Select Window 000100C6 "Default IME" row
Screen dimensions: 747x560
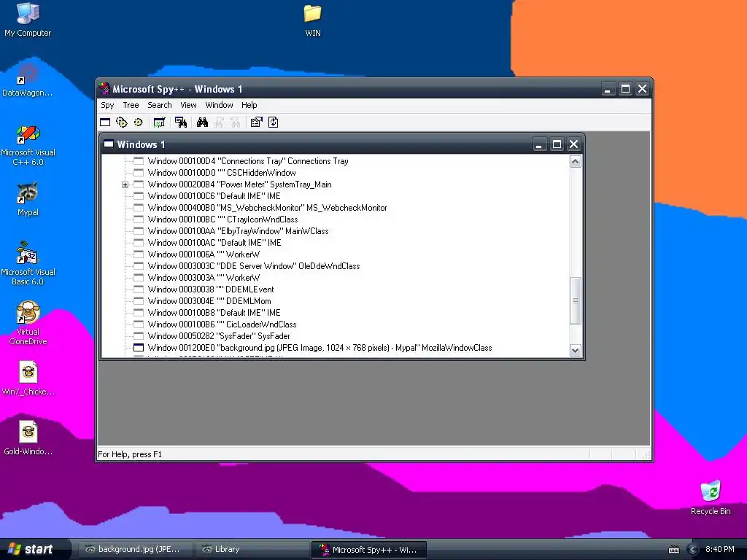pos(214,196)
